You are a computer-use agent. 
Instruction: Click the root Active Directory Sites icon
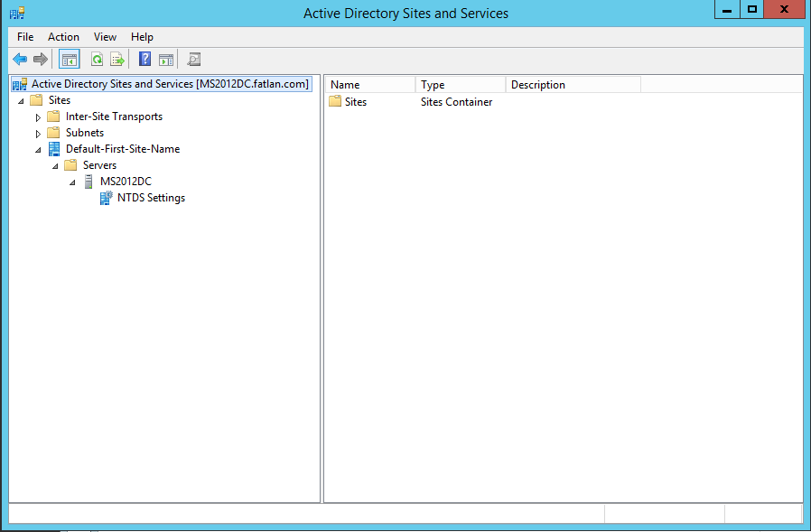(x=20, y=84)
